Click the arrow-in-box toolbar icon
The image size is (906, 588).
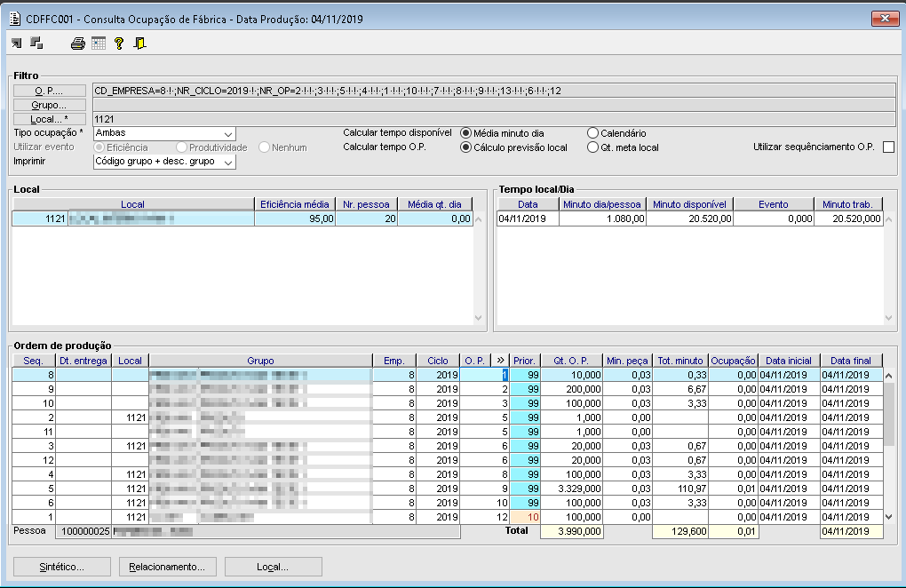17,44
